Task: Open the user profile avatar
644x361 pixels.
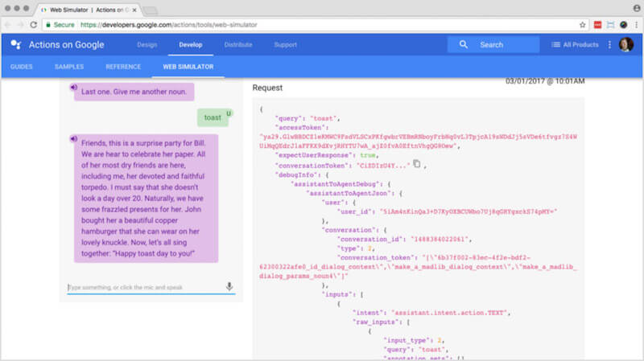Action: point(626,44)
